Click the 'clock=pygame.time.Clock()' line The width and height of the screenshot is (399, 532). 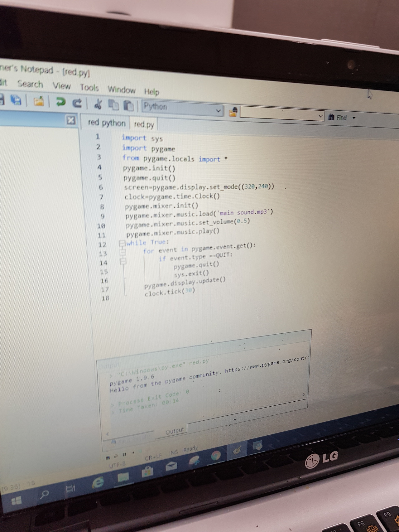tap(172, 196)
